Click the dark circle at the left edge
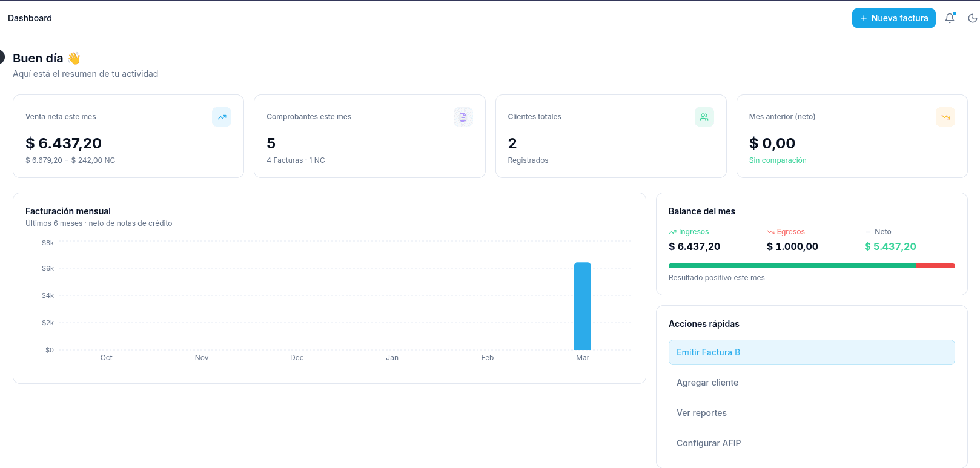Image resolution: width=980 pixels, height=468 pixels. pos(2,58)
